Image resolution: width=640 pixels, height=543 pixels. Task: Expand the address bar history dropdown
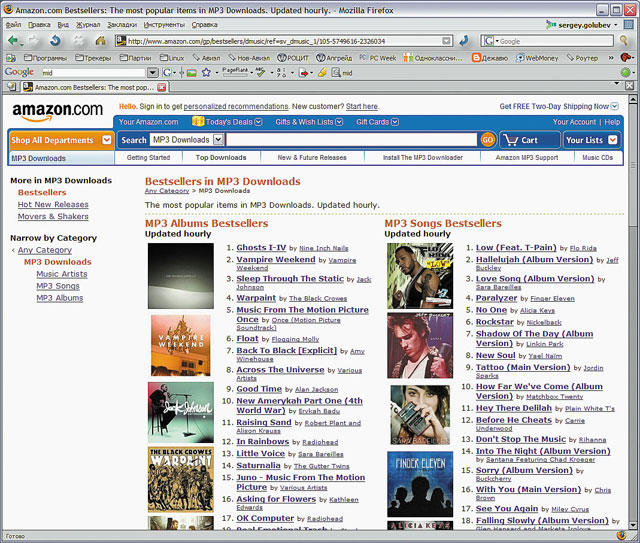click(x=447, y=41)
